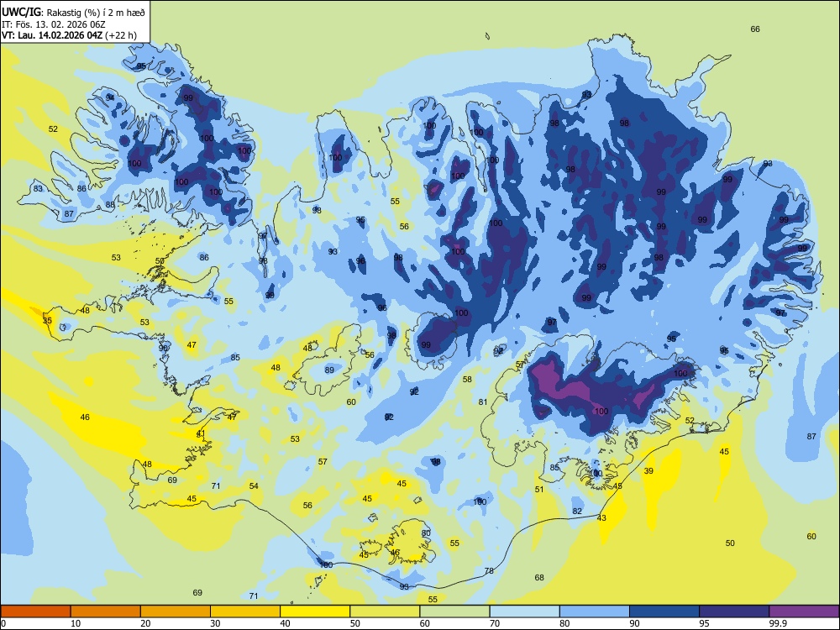Click the map value 68 over the southern sea
The image size is (840, 630).
[539, 578]
